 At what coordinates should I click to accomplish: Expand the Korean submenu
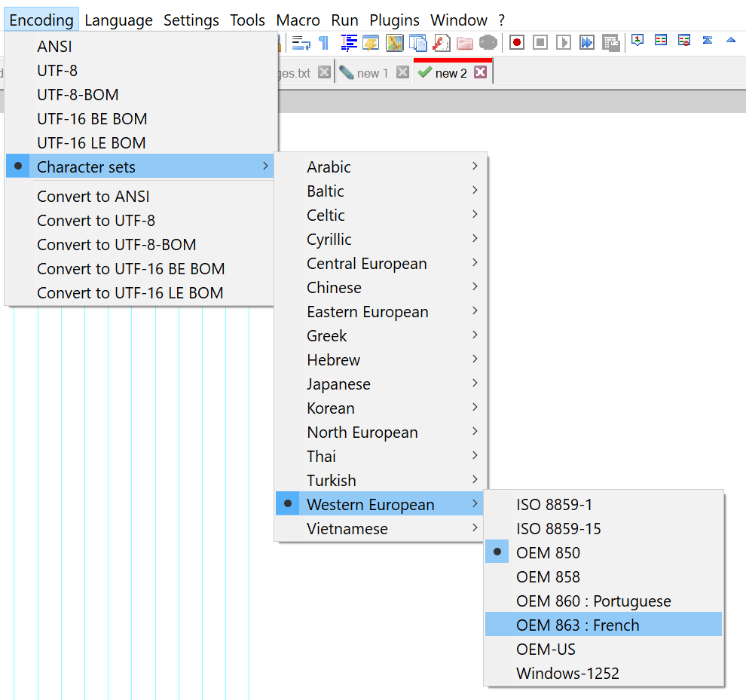(x=381, y=408)
